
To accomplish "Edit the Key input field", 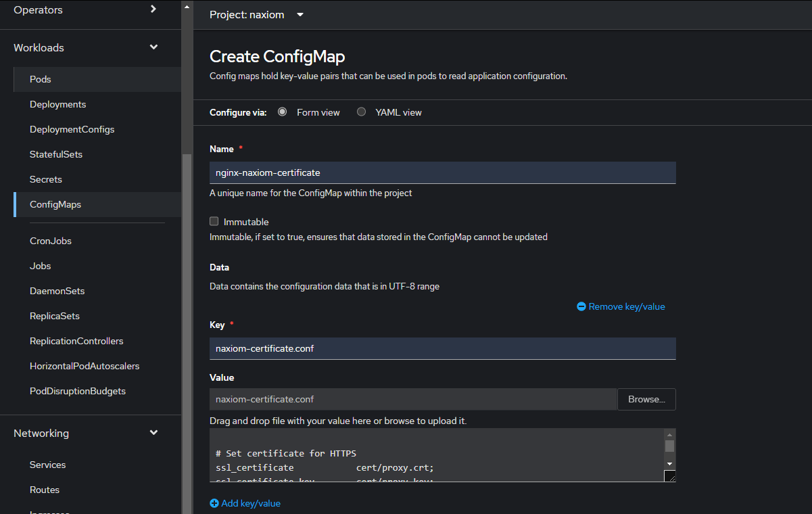I will [443, 348].
